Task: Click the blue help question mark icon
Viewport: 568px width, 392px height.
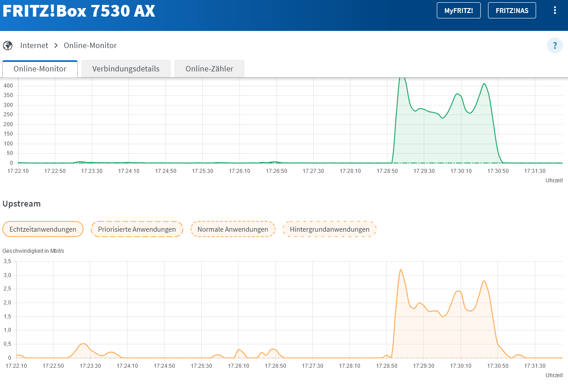Action: pos(555,45)
